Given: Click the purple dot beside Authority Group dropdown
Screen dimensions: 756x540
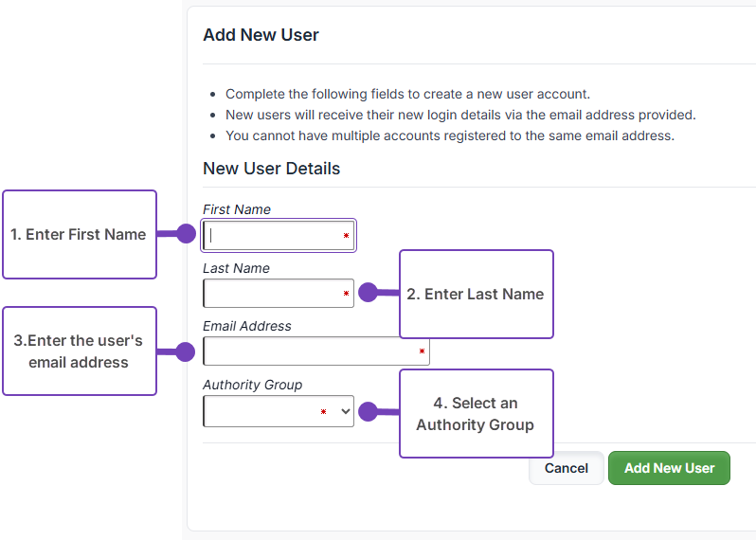Looking at the screenshot, I should tap(368, 411).
